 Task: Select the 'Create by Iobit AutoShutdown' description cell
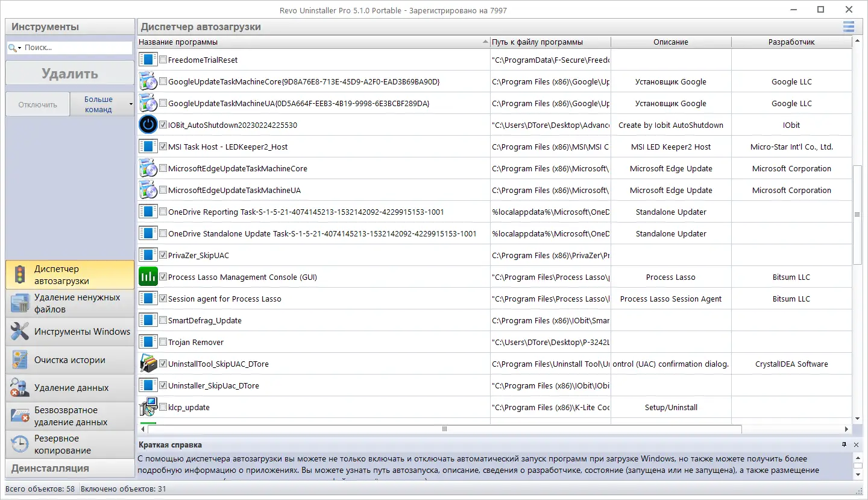[671, 125]
